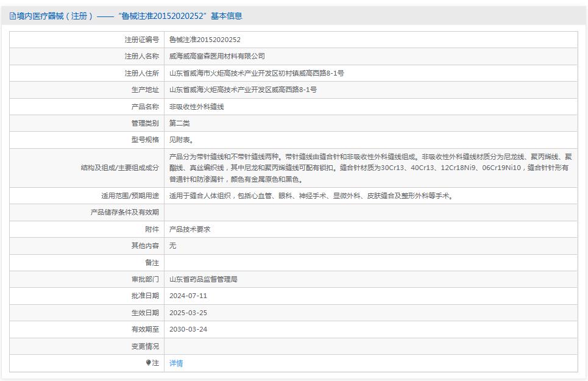Viewport: 588px width, 381px height.
Task: Click the 生效日期 label
Action: 145,313
